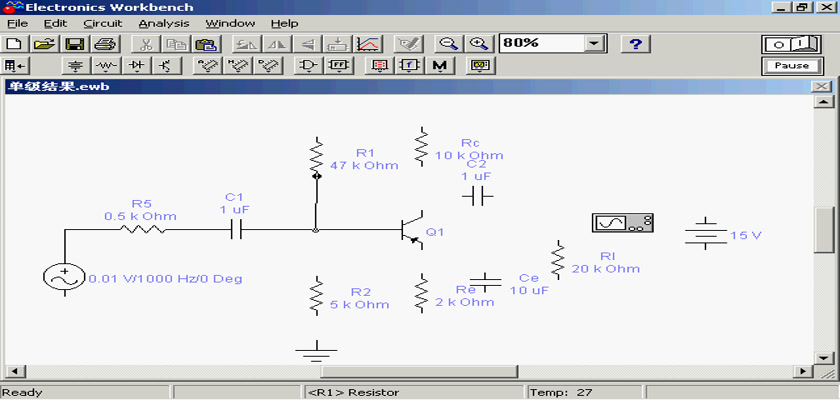Open the Instruments parts bin
This screenshot has width=840, height=400.
(x=482, y=66)
